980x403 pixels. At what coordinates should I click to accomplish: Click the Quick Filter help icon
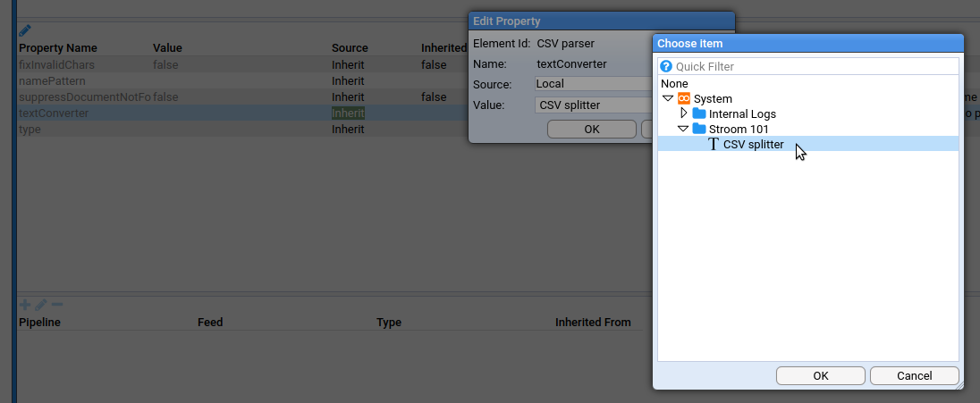(x=665, y=66)
